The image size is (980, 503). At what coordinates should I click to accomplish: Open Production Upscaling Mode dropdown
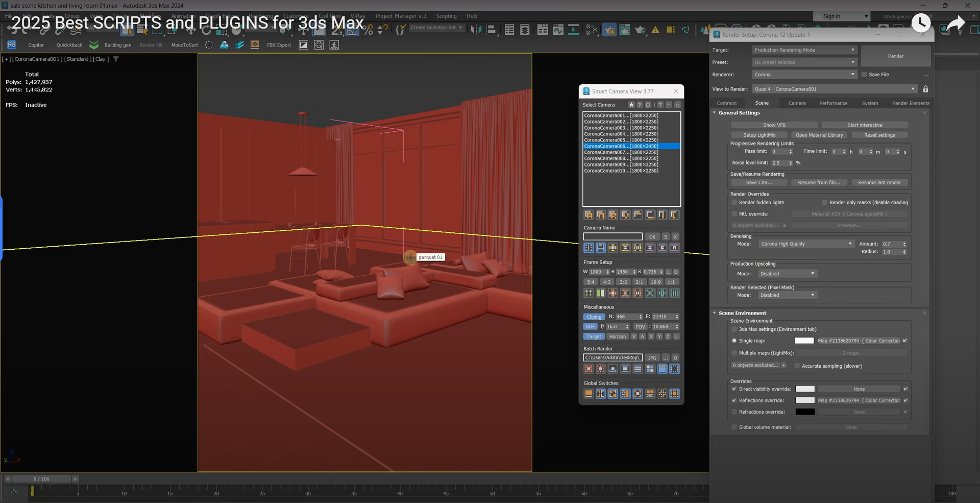[787, 274]
